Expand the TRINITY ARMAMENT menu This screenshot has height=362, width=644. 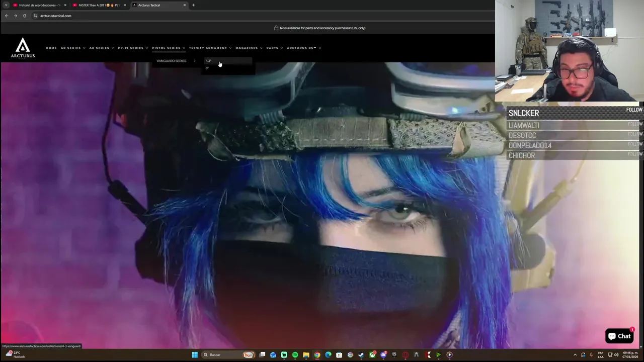(x=210, y=48)
